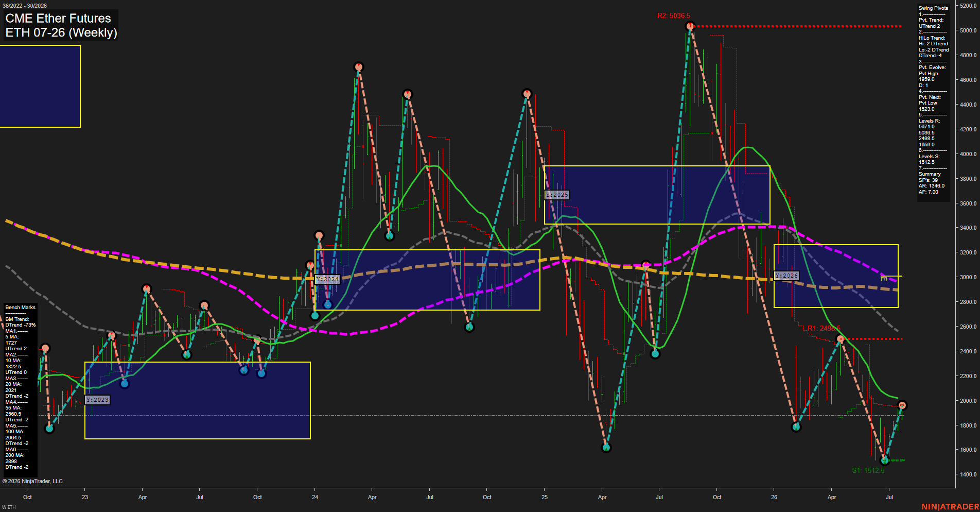Click the HiLo Trend: label
The height and width of the screenshot is (512, 980).
[x=932, y=38]
